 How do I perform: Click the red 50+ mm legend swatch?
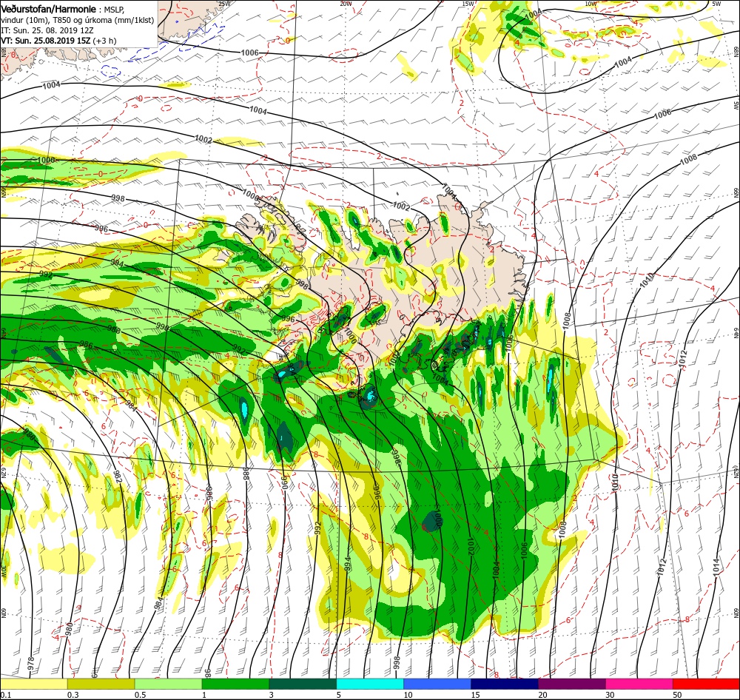(707, 684)
